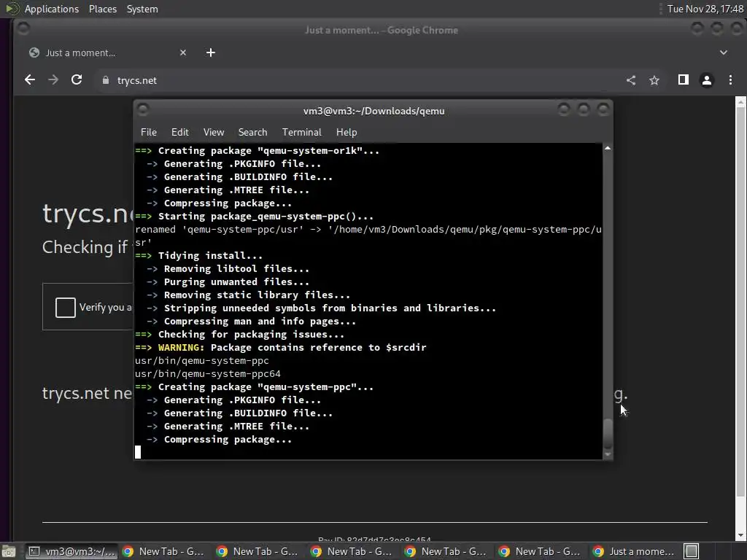Open the Terminal menu in terminal window
Viewport: 747px width, 560px height.
pos(301,132)
